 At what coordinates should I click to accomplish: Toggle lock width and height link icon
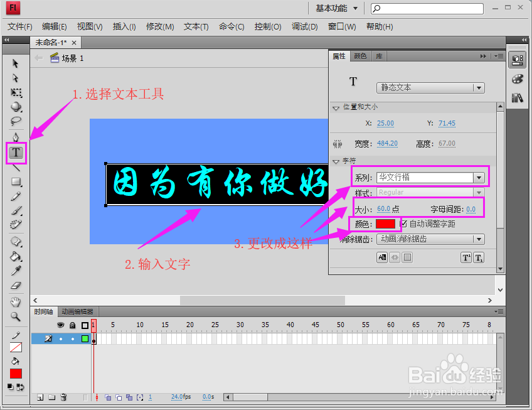(x=338, y=144)
